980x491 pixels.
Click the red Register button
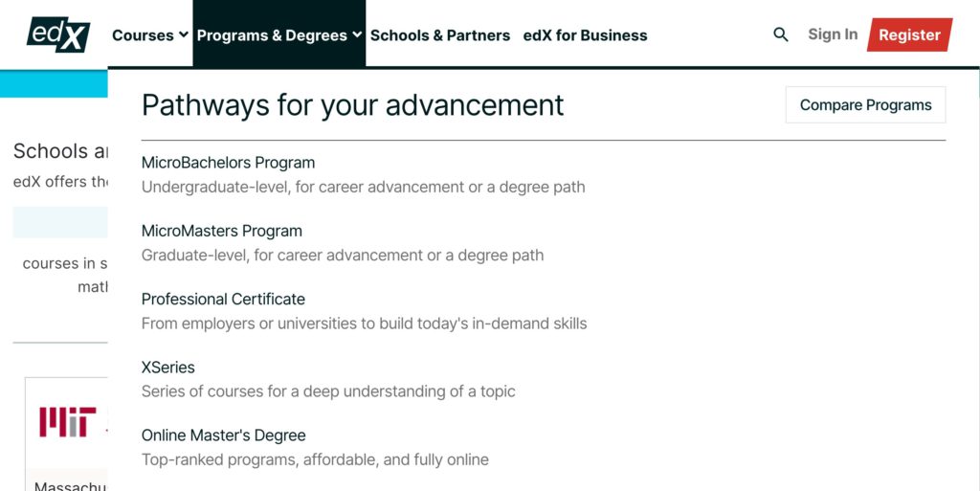(x=909, y=35)
